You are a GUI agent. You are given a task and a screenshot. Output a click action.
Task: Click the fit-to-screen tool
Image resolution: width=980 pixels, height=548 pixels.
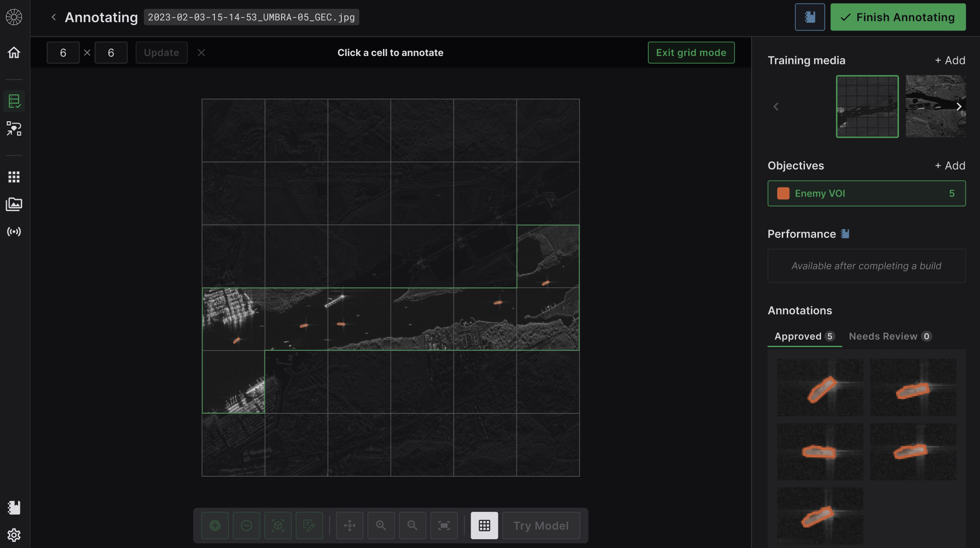[x=444, y=525]
